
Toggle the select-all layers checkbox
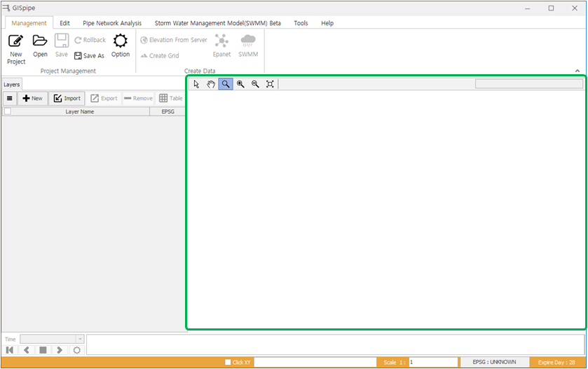[8, 111]
